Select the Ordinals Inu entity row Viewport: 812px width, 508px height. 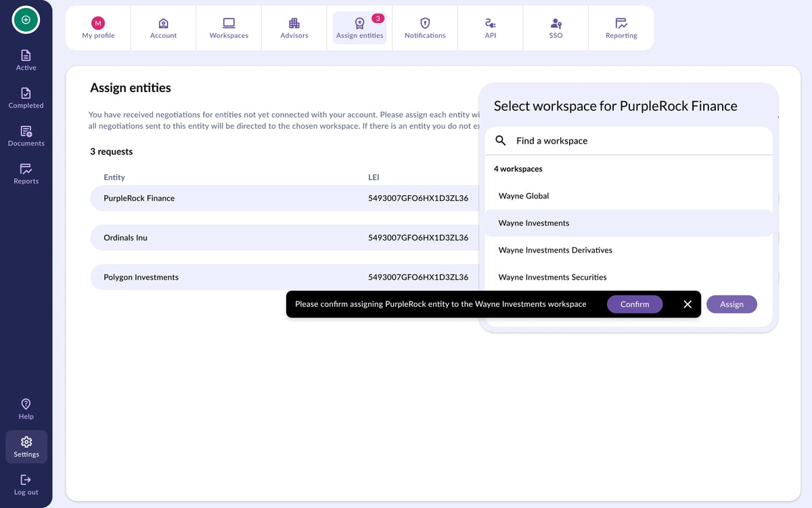click(284, 238)
